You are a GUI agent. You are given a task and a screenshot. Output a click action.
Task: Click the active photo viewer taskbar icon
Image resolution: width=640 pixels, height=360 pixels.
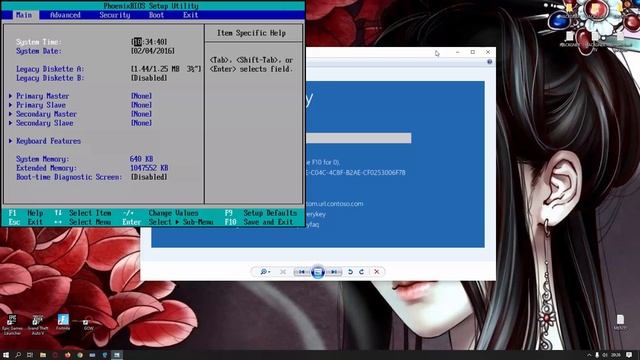117,355
